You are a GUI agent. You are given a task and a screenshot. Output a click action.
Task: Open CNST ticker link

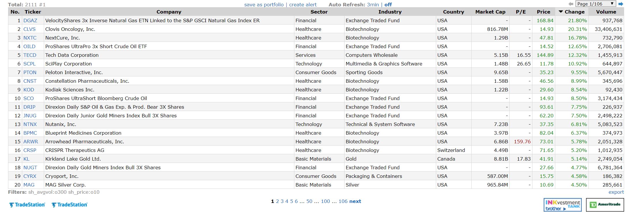tap(30, 81)
